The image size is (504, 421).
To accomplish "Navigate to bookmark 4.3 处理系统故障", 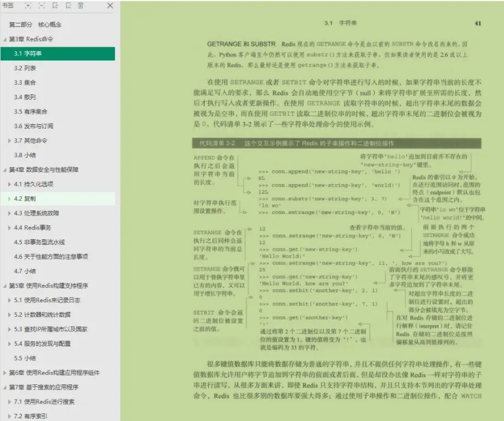I will [x=37, y=213].
